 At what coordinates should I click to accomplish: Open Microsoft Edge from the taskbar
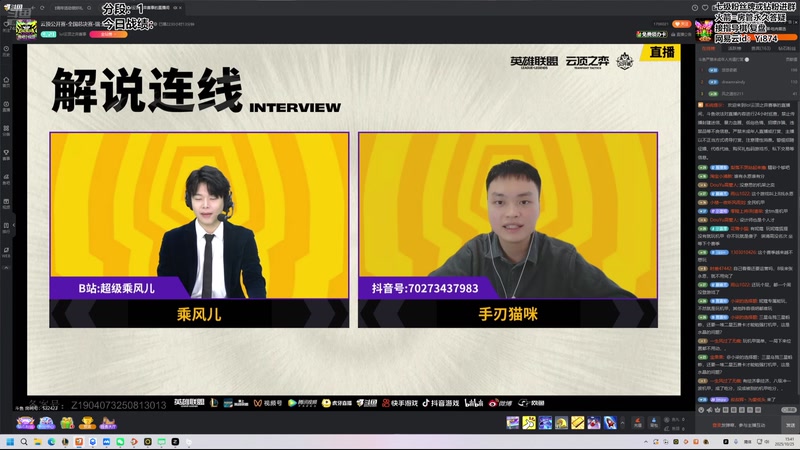point(51,442)
